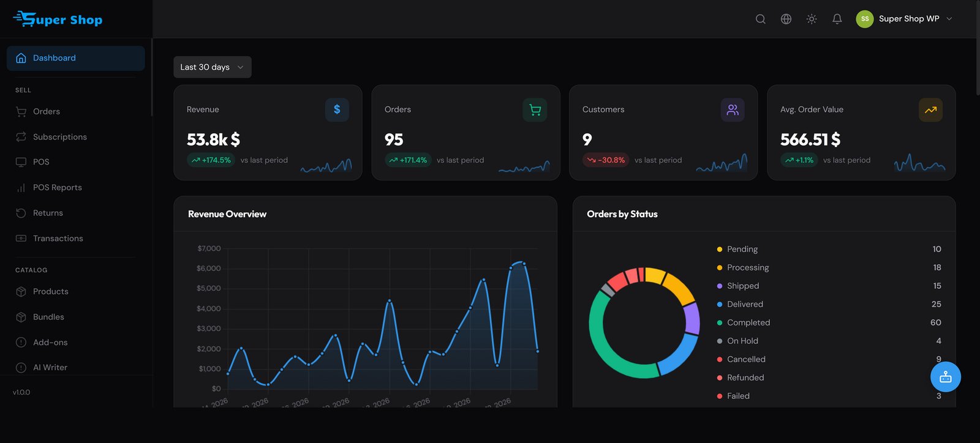Click the AI Writer circle icon
The height and width of the screenshot is (443, 980).
pos(21,368)
